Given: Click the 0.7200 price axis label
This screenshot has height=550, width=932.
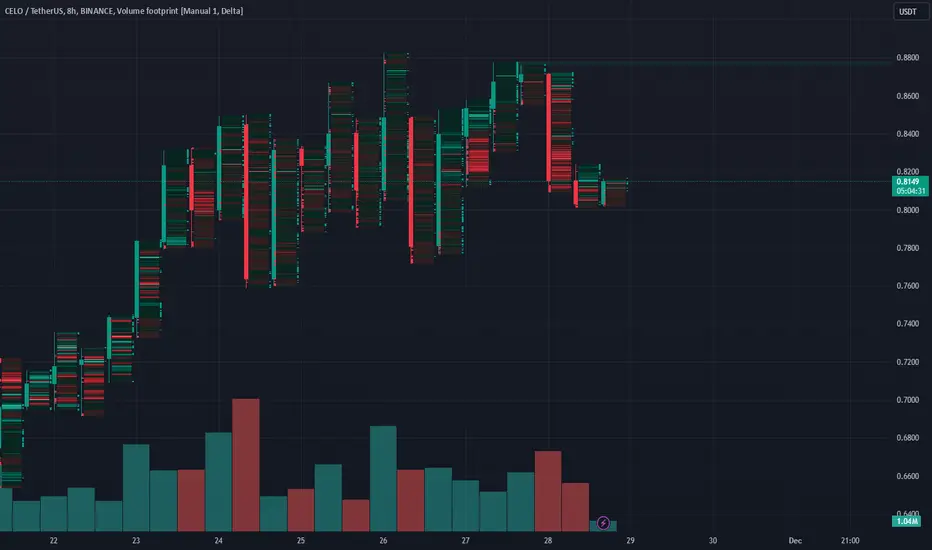Looking at the screenshot, I should pos(908,362).
